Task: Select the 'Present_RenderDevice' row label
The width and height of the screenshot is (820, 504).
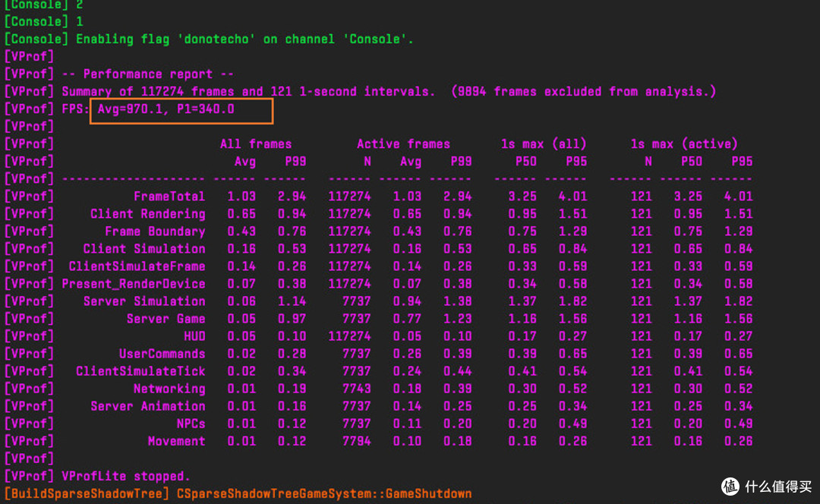Action: (x=134, y=284)
